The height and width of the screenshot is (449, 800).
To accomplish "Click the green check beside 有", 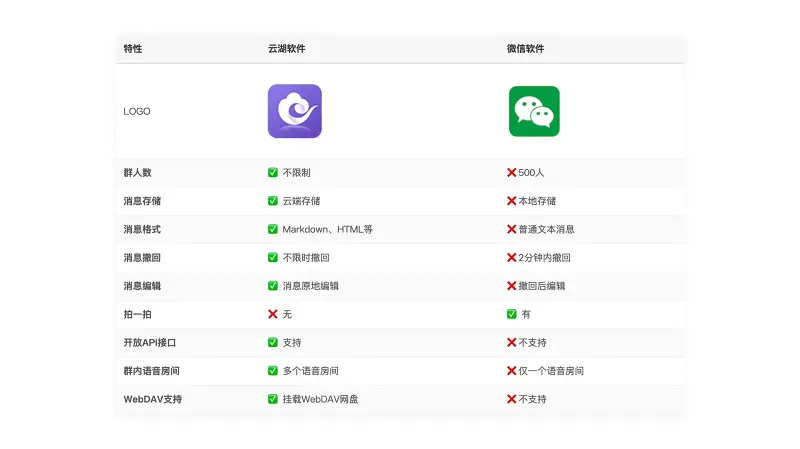I will coord(512,314).
